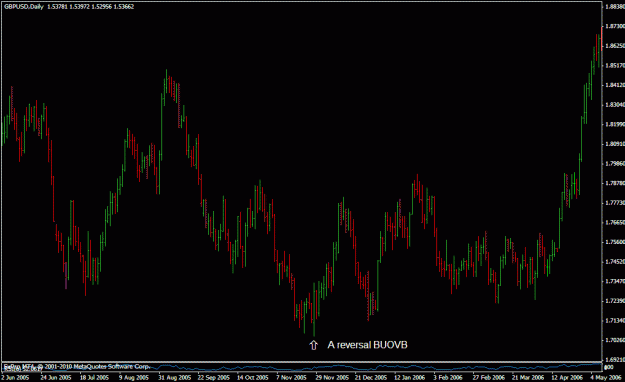Click the 1.8304 price level on the scale
625x382 pixels.
tap(615, 104)
